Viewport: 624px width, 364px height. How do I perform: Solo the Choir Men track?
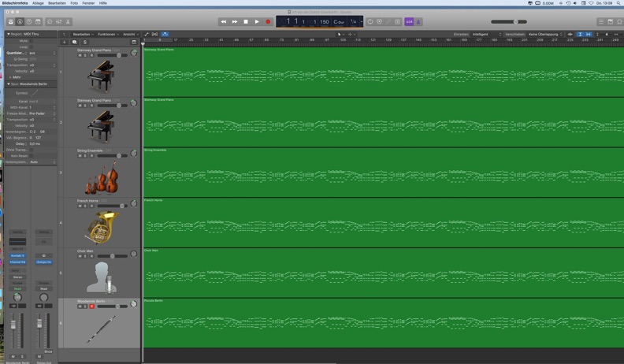coord(85,256)
